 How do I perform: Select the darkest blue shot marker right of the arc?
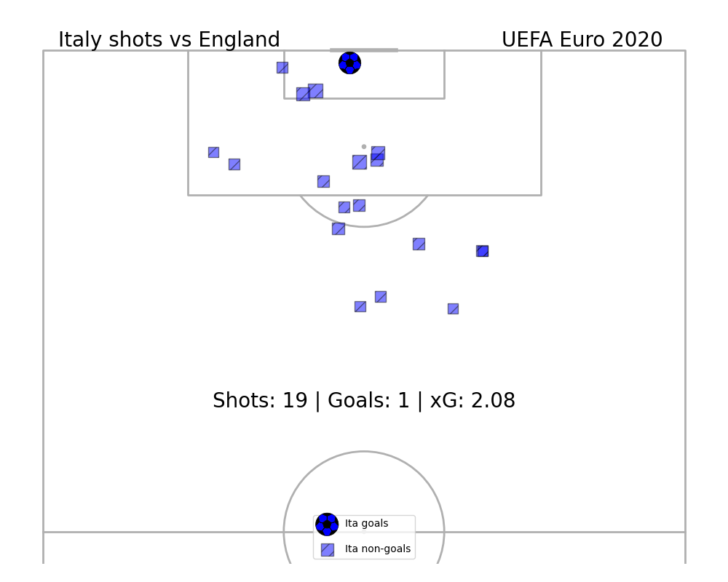[x=483, y=251]
